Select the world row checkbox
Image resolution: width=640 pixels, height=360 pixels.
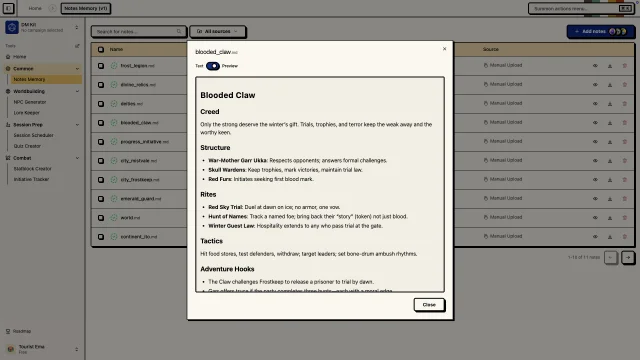tap(101, 218)
